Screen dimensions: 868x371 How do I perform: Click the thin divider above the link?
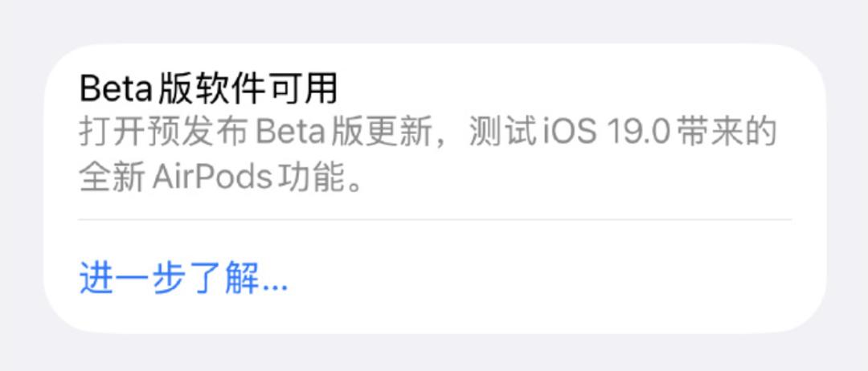click(435, 219)
